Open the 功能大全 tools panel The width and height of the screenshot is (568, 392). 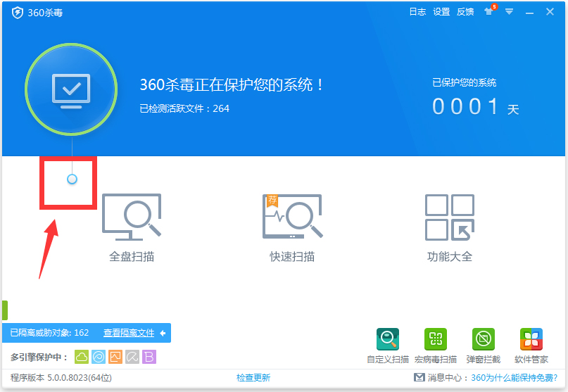click(450, 227)
